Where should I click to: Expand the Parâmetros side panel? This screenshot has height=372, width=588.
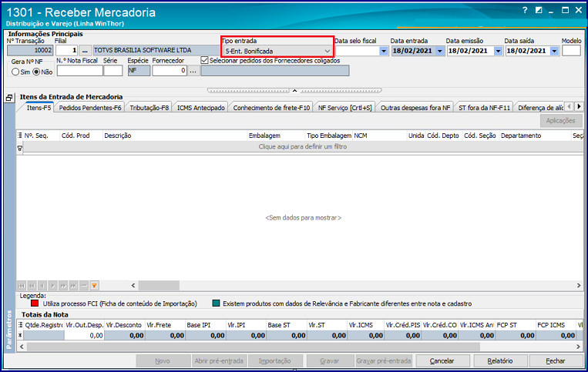[9, 330]
